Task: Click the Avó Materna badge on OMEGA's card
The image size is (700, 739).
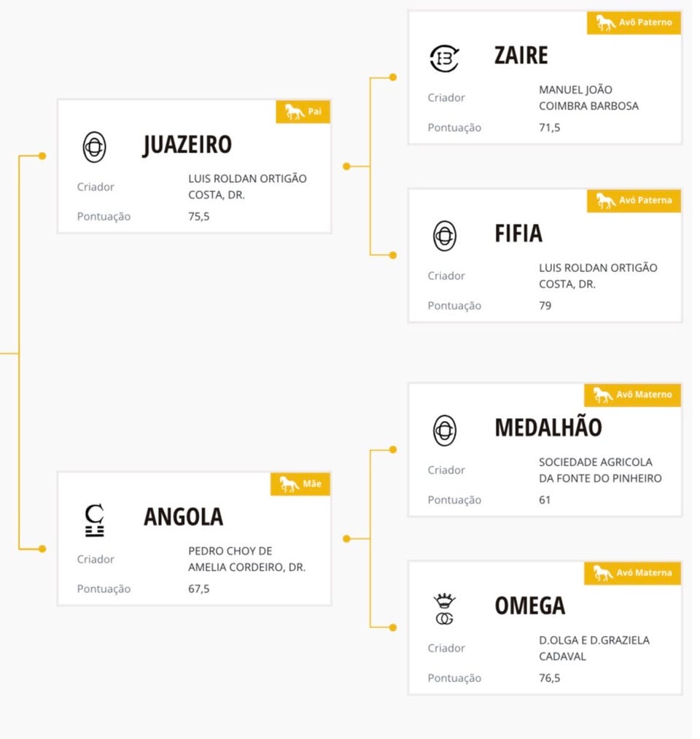Action: coord(632,573)
